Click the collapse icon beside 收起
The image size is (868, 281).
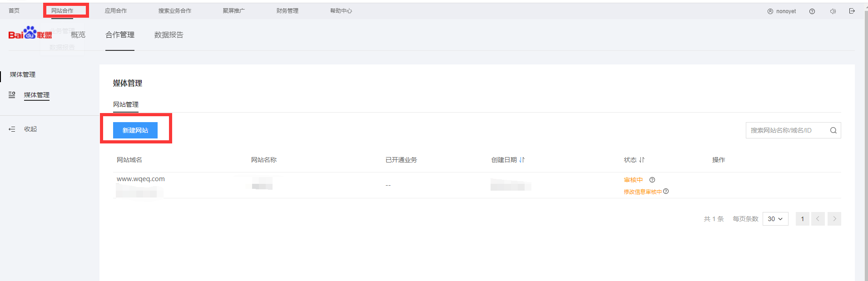12,129
